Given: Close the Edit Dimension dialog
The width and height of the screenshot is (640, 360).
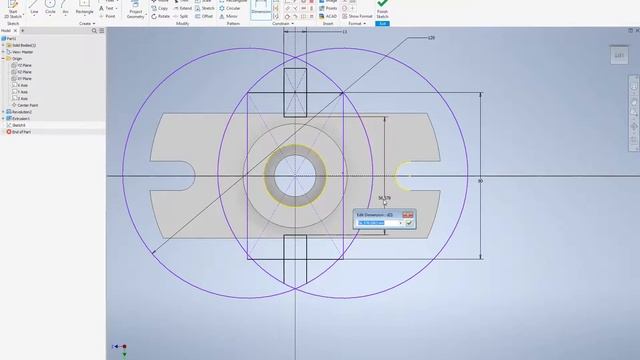Looking at the screenshot, I should coord(408,215).
